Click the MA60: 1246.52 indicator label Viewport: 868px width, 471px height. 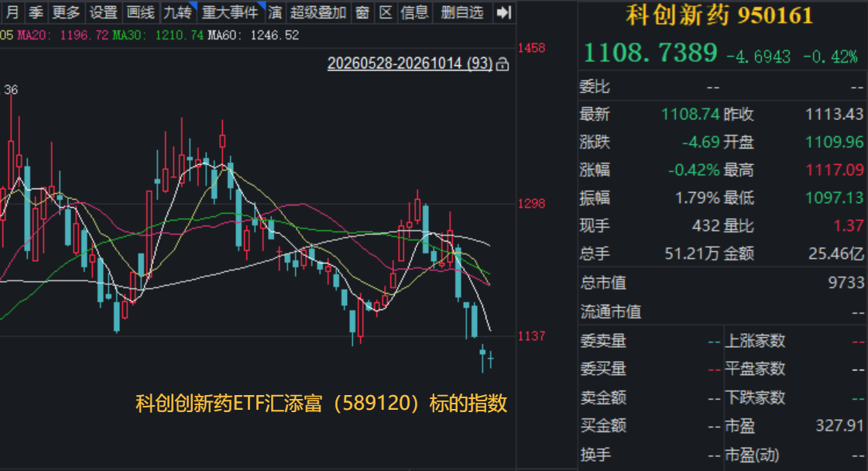coord(253,36)
